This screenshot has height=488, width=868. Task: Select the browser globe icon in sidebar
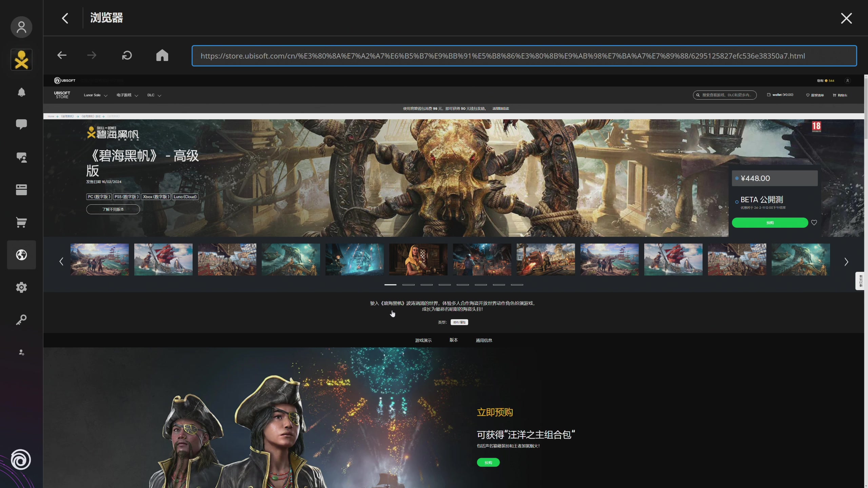coord(21,255)
